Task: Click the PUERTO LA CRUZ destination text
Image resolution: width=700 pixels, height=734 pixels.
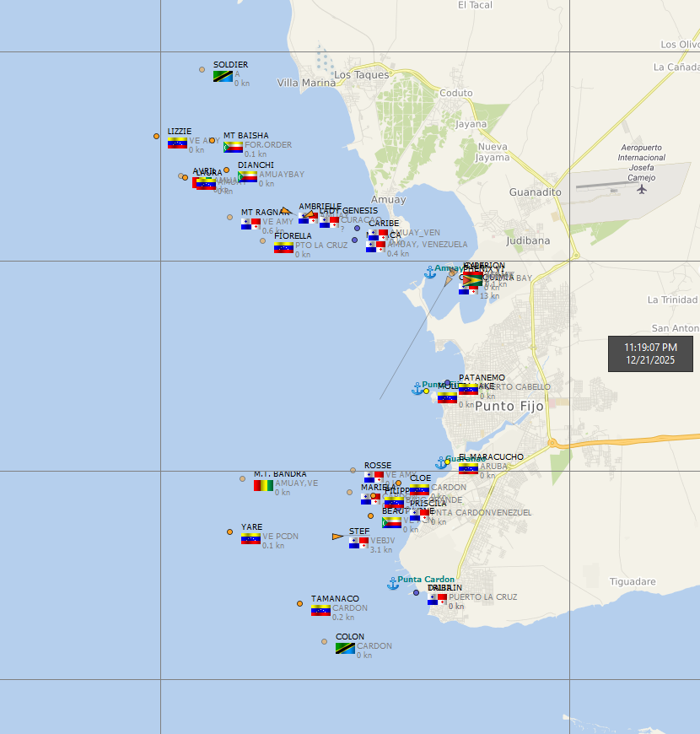Action: (x=483, y=597)
